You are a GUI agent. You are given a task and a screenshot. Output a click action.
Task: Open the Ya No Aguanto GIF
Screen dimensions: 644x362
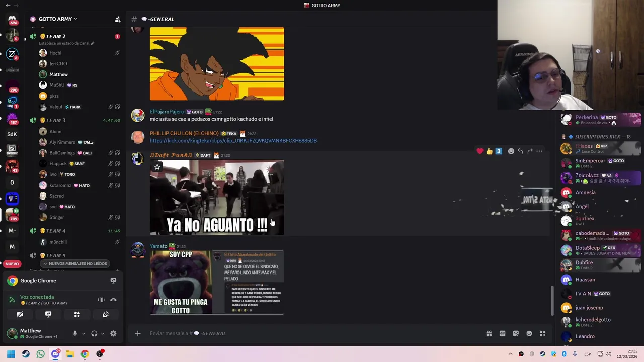(x=217, y=198)
